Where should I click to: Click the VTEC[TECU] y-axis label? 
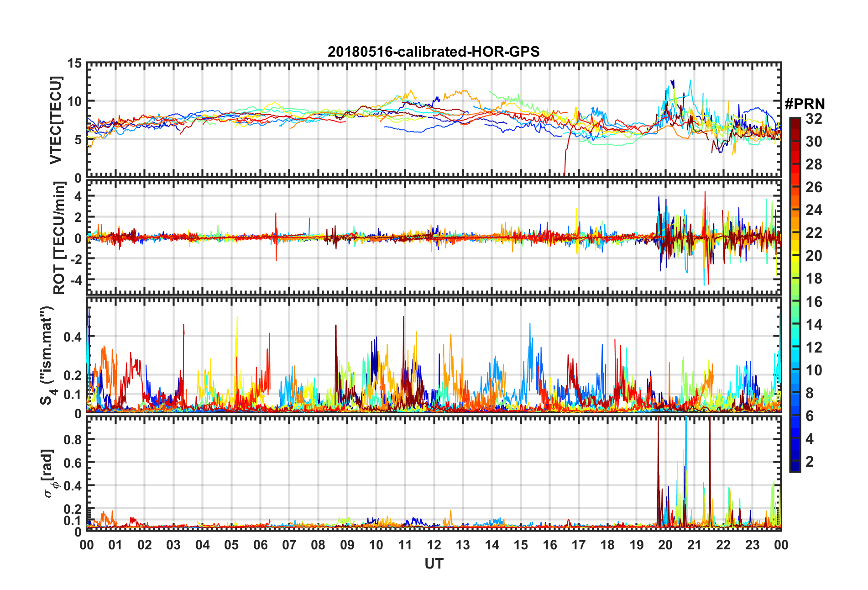pyautogui.click(x=56, y=120)
